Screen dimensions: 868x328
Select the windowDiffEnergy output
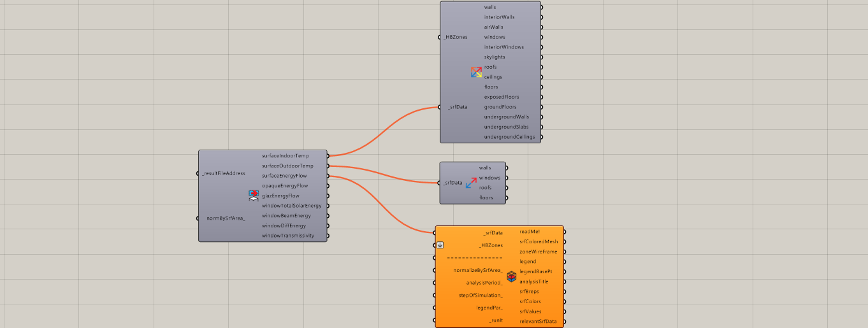(x=284, y=225)
